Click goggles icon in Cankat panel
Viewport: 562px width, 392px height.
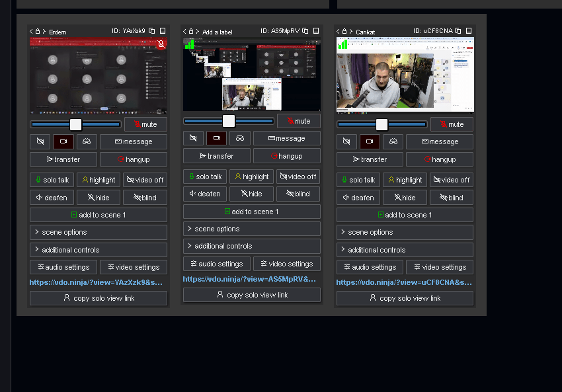[x=393, y=141]
